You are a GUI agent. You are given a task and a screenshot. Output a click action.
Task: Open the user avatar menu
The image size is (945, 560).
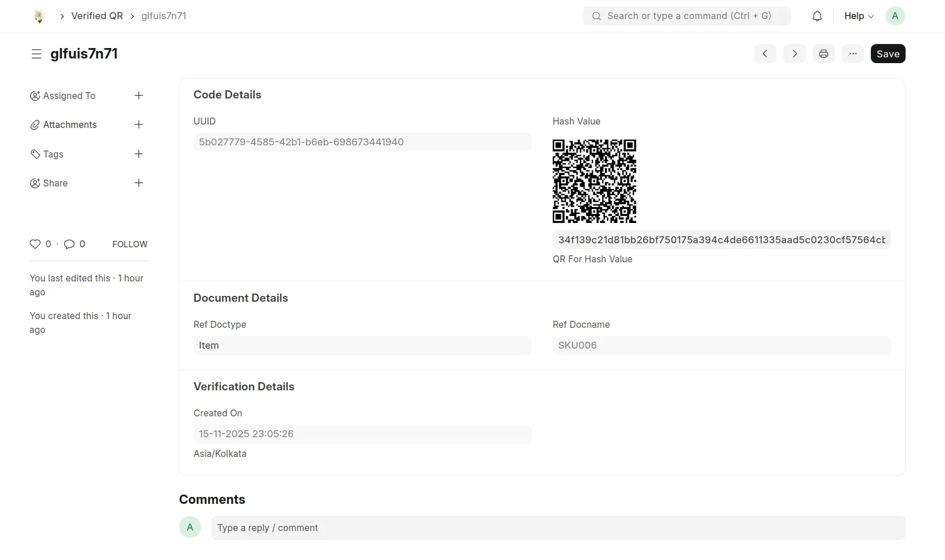pyautogui.click(x=895, y=16)
